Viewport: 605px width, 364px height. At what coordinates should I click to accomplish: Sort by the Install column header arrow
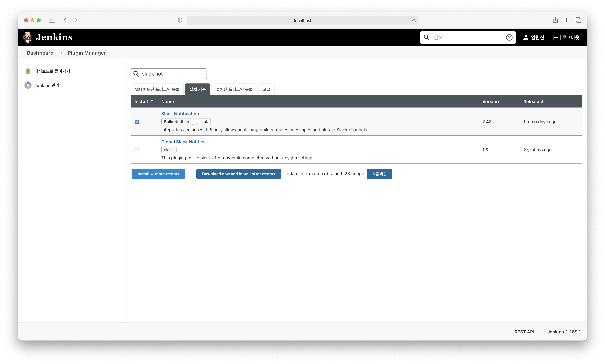152,102
